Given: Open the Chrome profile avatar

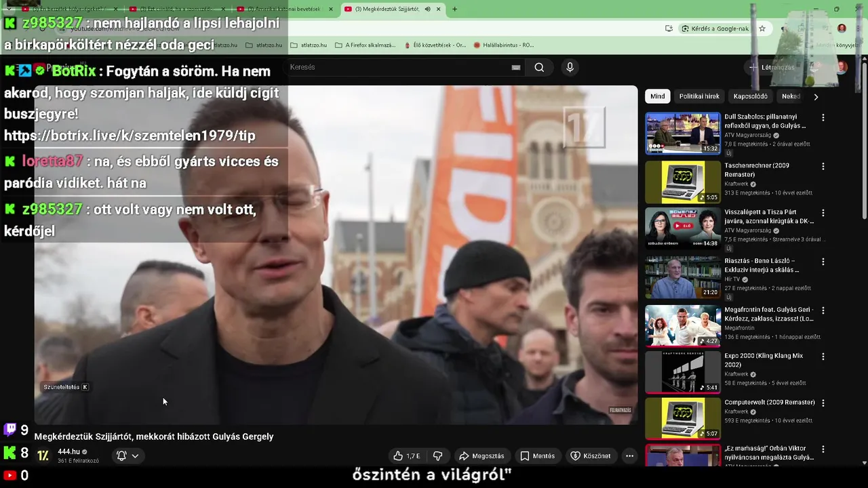Looking at the screenshot, I should [x=842, y=28].
